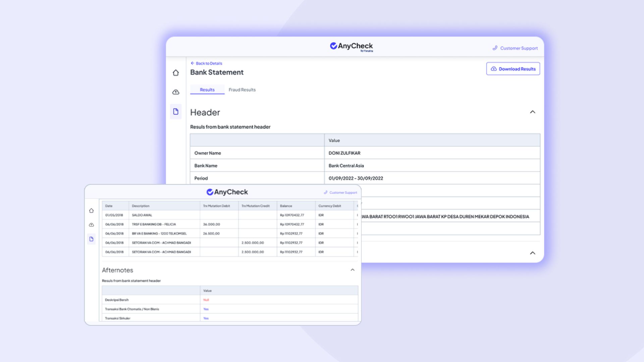Image resolution: width=644 pixels, height=362 pixels.
Task: Click the home icon in main sidebar
Action: coord(175,73)
